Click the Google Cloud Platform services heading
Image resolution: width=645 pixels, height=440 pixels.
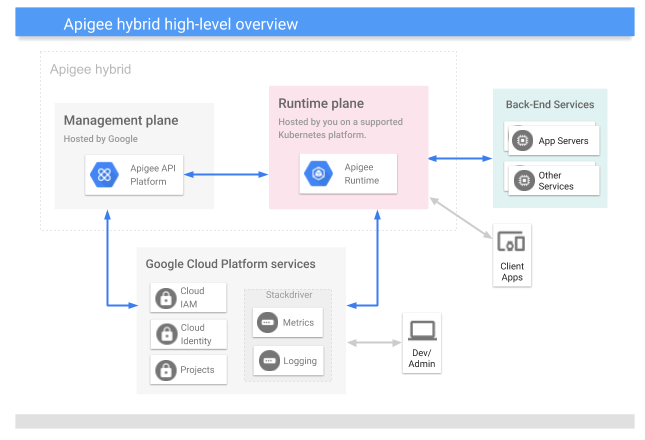pyautogui.click(x=230, y=264)
